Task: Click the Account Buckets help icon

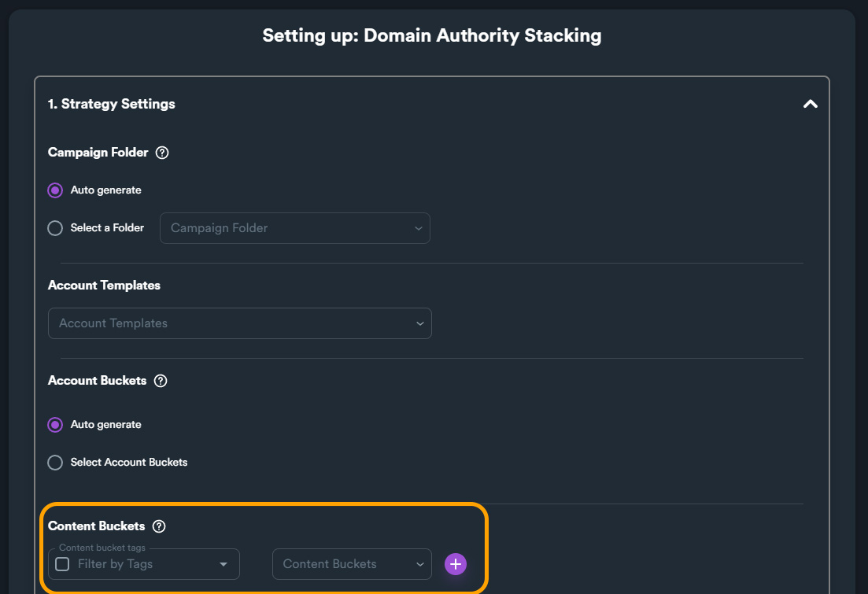Action: (x=161, y=381)
